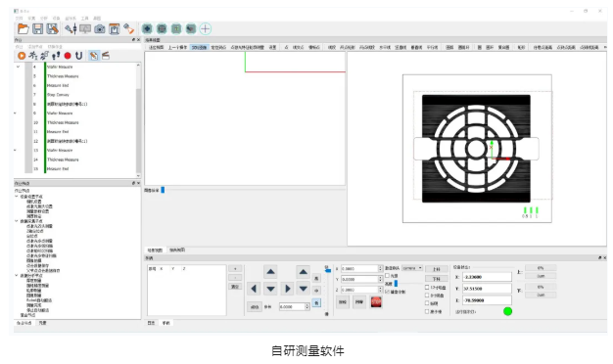Screen dimensions: 613x364
Task: Click the monitor display icon
Action: [x=85, y=28]
